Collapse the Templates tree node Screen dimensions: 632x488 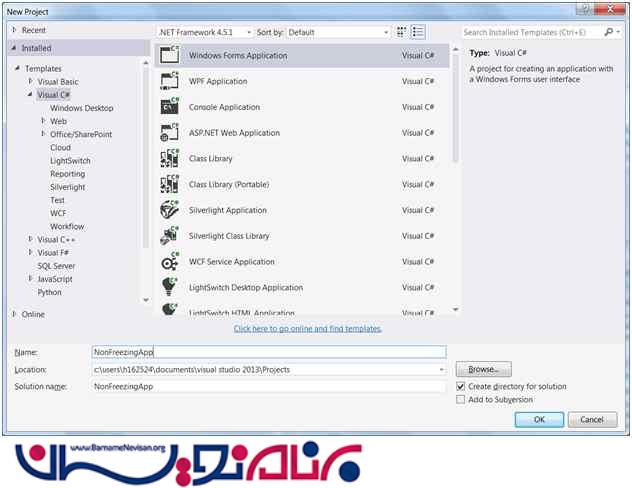[x=17, y=68]
